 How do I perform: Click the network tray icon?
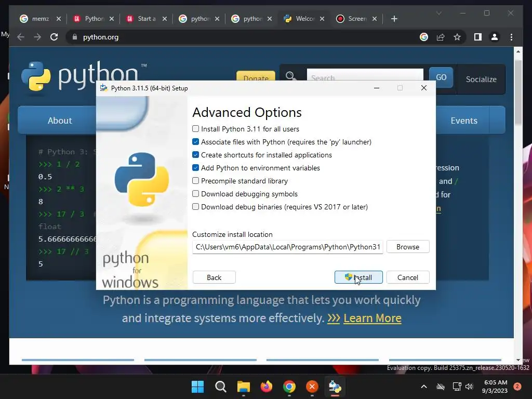click(457, 387)
